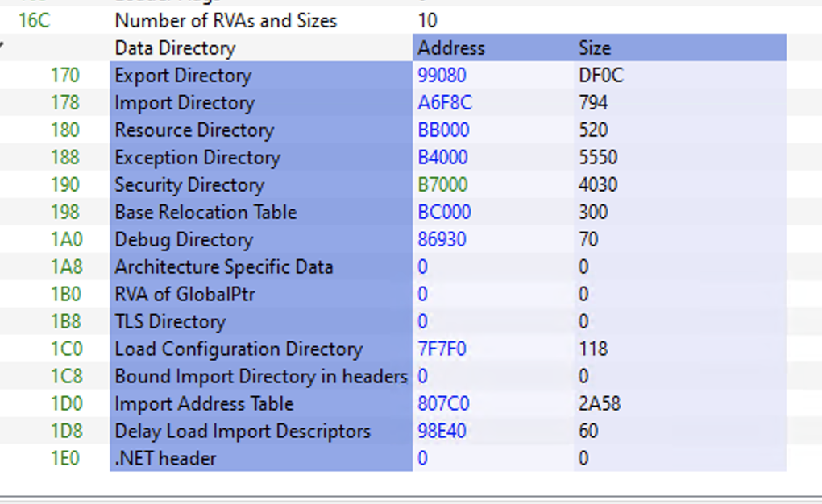Select the Size column header
Screen dimensions: 822x504
(x=594, y=48)
